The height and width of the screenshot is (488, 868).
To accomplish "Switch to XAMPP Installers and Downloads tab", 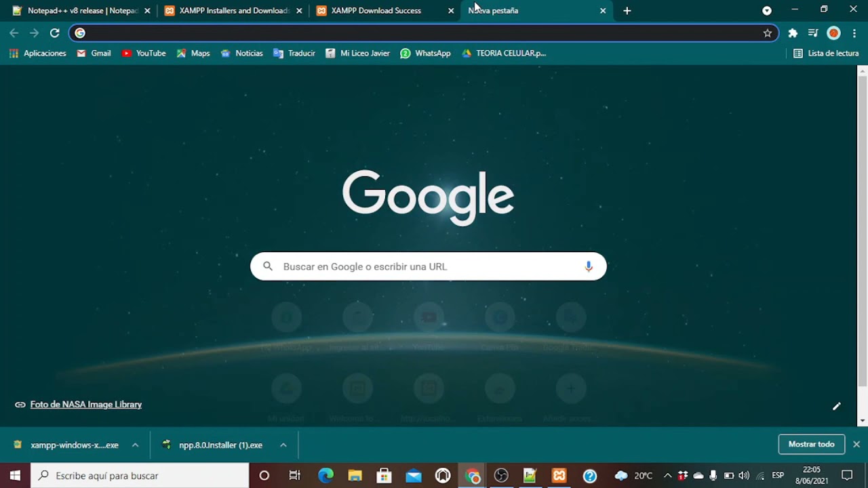I will [233, 11].
